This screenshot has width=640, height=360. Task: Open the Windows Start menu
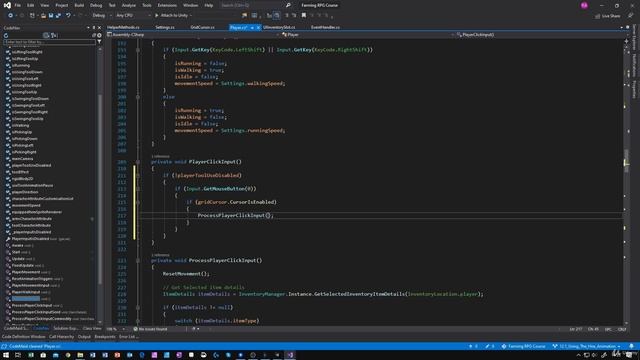tap(6, 355)
